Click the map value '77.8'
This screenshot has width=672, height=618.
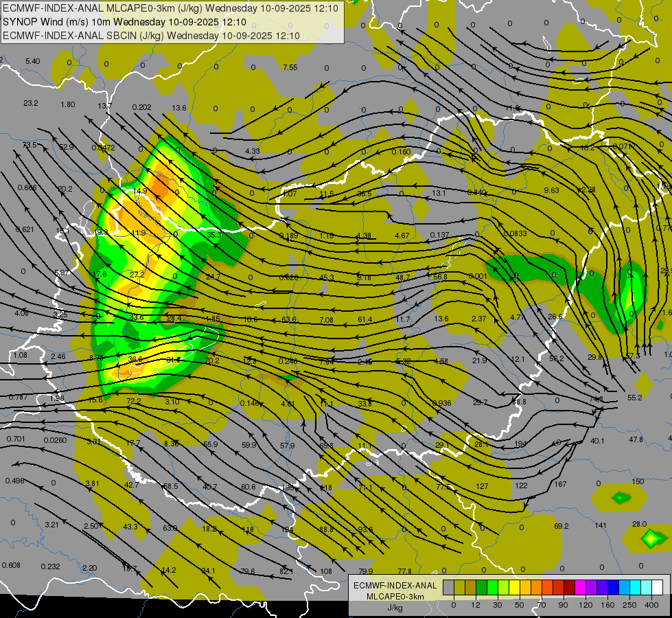click(x=404, y=571)
